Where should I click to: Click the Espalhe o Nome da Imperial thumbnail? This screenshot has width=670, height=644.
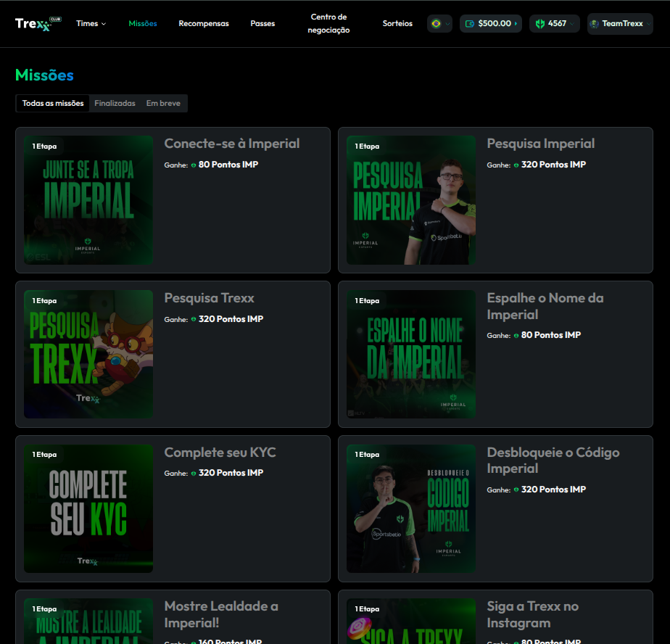tap(411, 354)
